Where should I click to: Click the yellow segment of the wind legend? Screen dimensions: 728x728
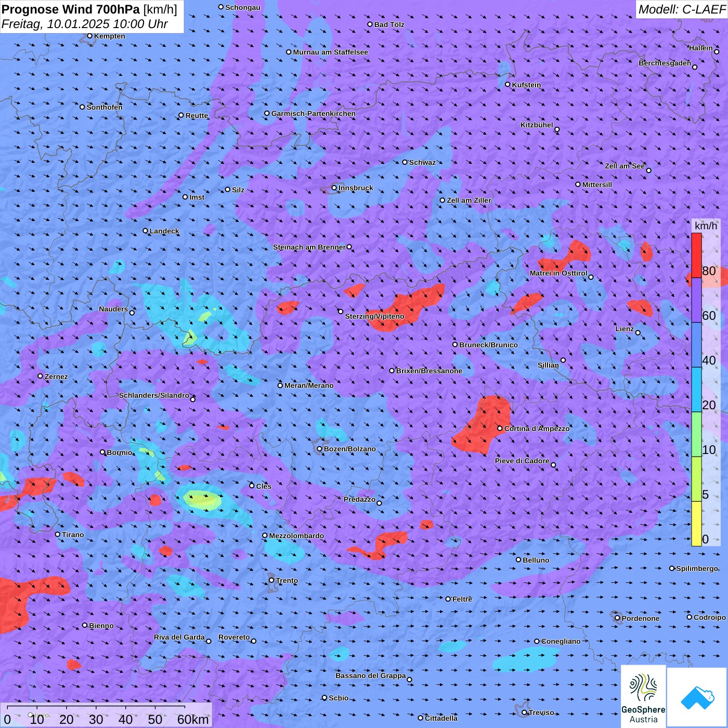pyautogui.click(x=696, y=524)
